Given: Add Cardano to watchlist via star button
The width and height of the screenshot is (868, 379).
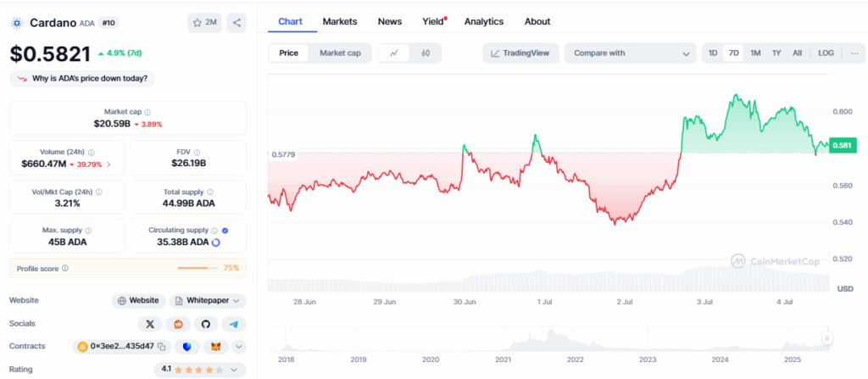Looking at the screenshot, I should (204, 23).
